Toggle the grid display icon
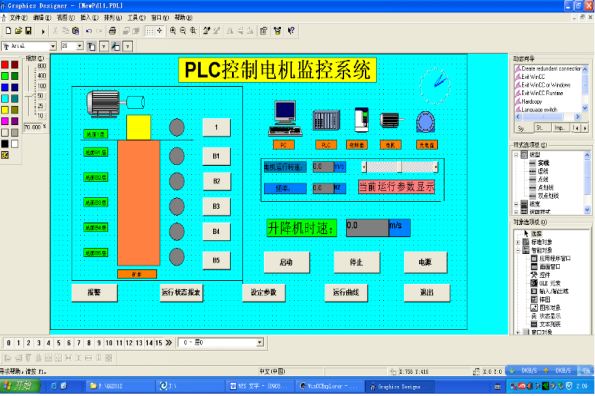The height and width of the screenshot is (396, 595). [x=150, y=31]
